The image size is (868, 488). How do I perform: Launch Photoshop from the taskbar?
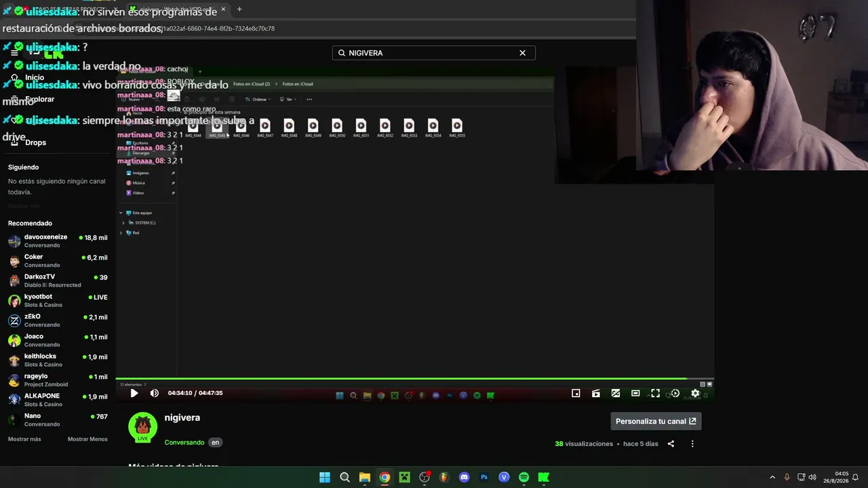point(484,477)
